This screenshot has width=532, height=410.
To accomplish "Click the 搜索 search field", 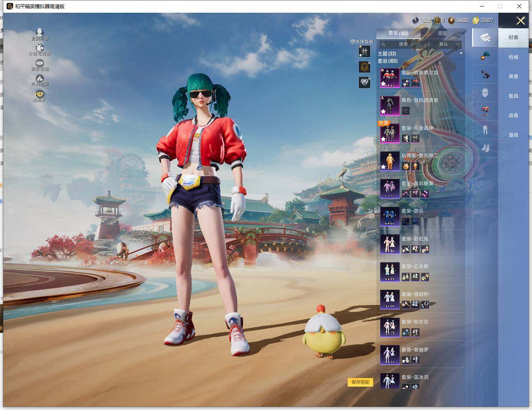I will pos(403,44).
